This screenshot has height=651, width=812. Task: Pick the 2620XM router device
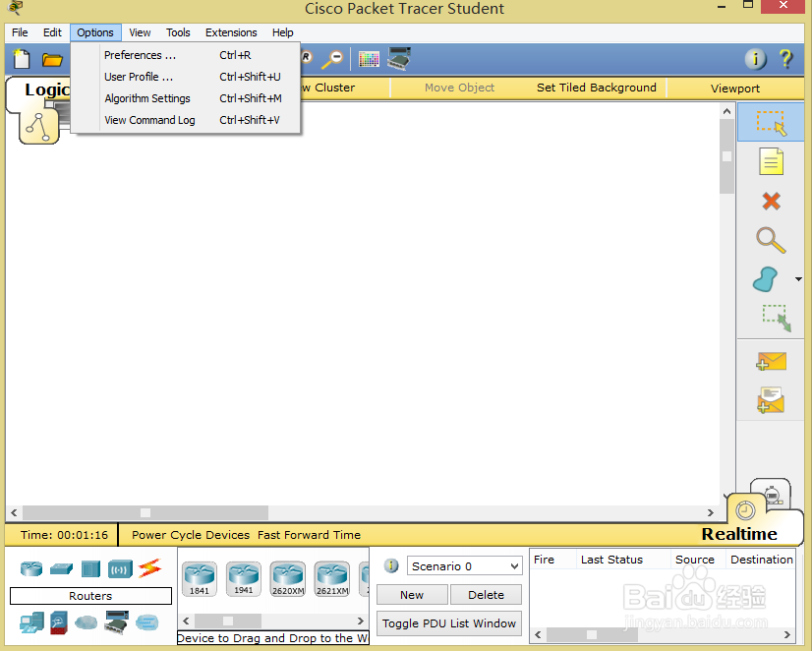tap(288, 579)
